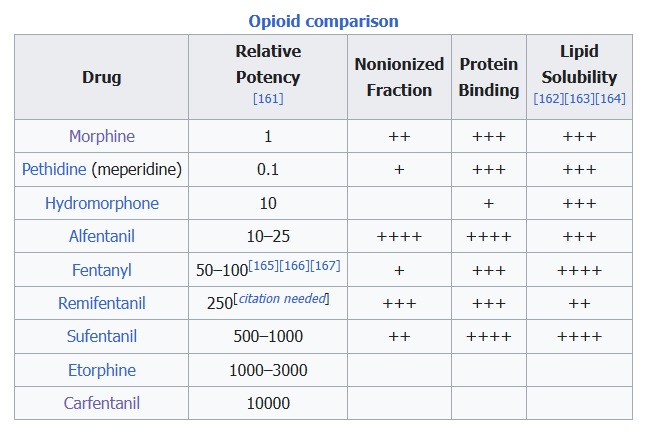This screenshot has height=440, width=648.
Task: Open the Fentanyl link
Action: [101, 270]
